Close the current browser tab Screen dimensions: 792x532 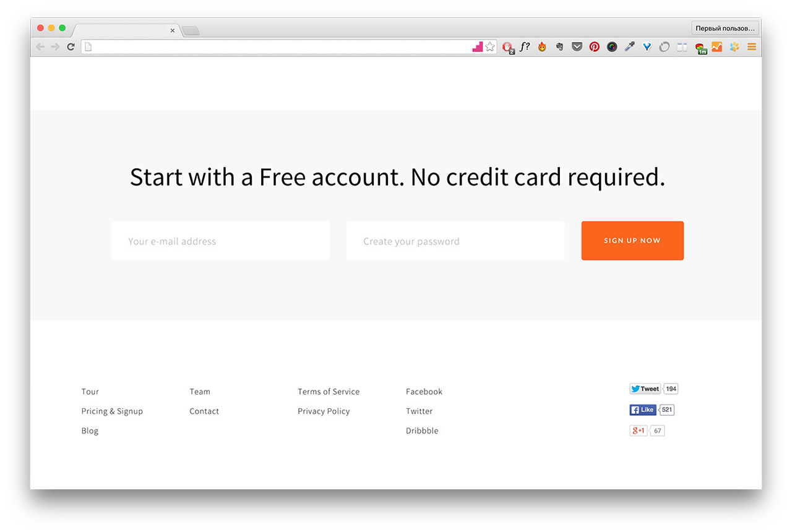[x=173, y=30]
